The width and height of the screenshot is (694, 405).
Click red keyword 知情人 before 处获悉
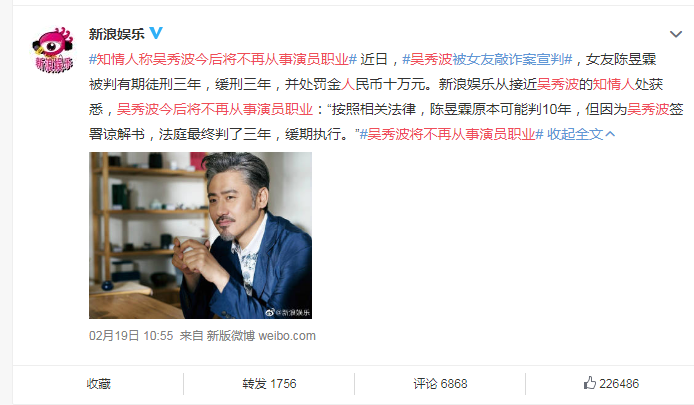click(613, 84)
